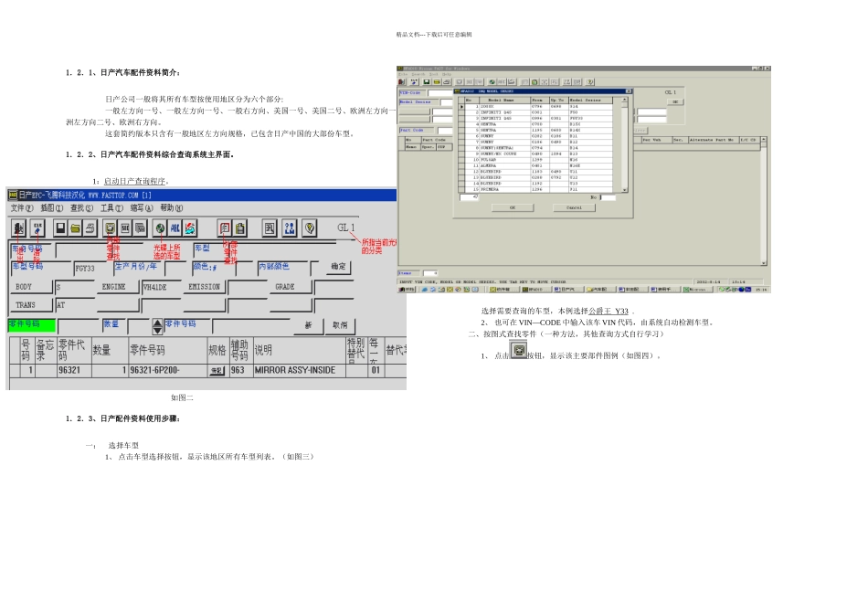Viewport: 868px width, 614px height.
Task: Click the 取消 cancel button
Action: pos(340,325)
